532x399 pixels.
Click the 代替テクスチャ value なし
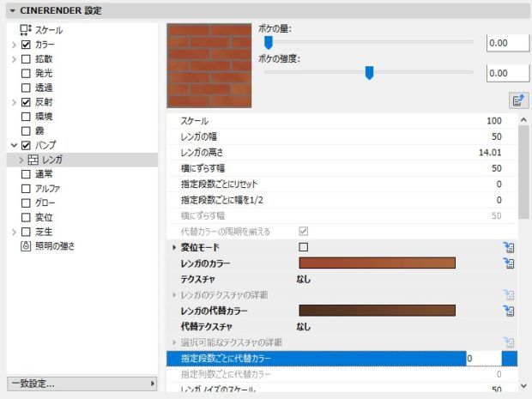click(303, 327)
